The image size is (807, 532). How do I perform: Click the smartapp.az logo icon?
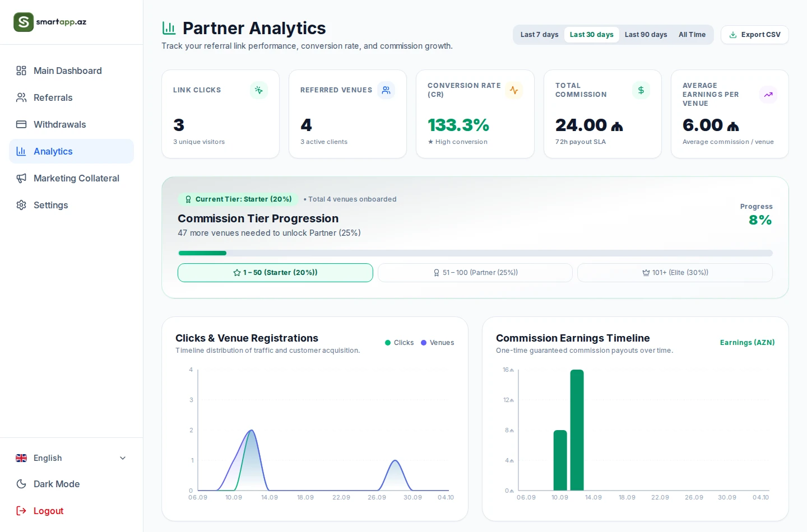click(x=24, y=22)
